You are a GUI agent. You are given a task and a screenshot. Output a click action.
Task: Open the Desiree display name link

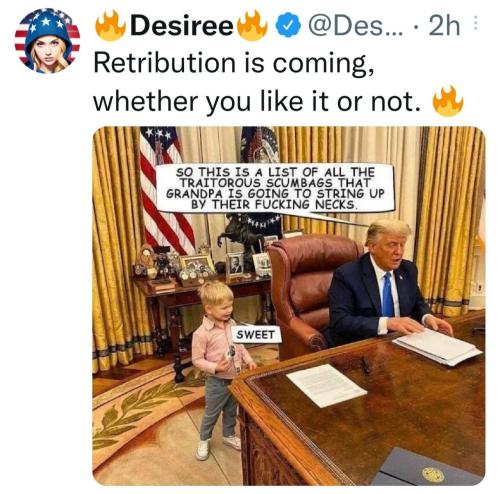point(182,26)
